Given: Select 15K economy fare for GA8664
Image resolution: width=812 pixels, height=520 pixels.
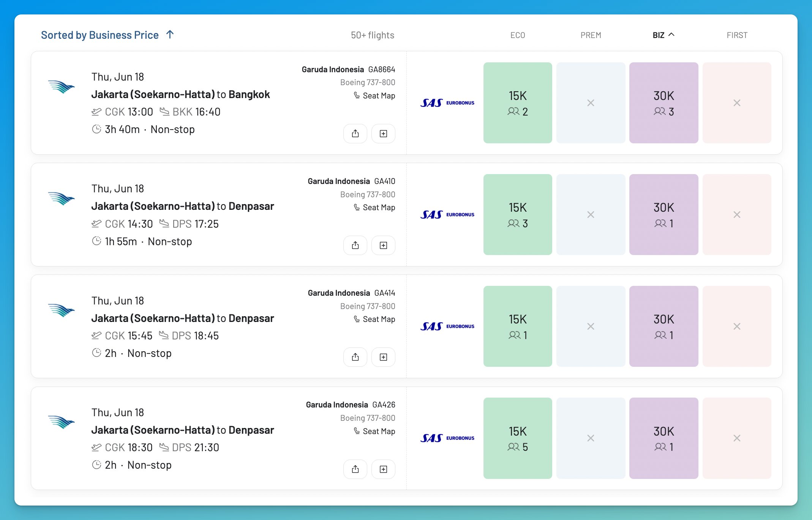Looking at the screenshot, I should pyautogui.click(x=518, y=103).
